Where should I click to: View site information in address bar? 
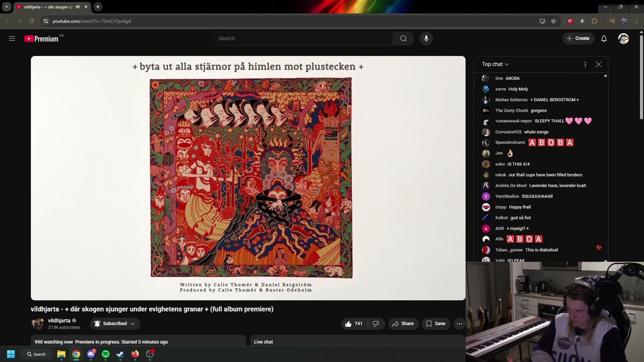(46, 21)
